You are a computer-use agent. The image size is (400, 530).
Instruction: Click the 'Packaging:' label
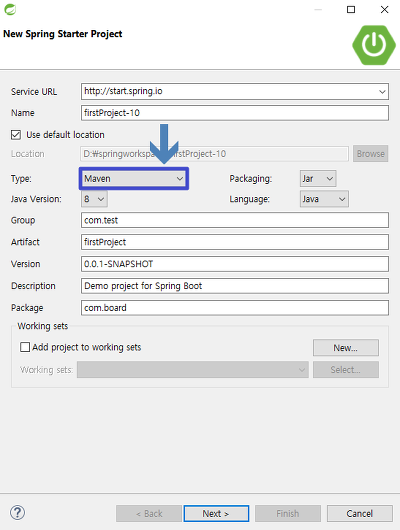point(251,179)
